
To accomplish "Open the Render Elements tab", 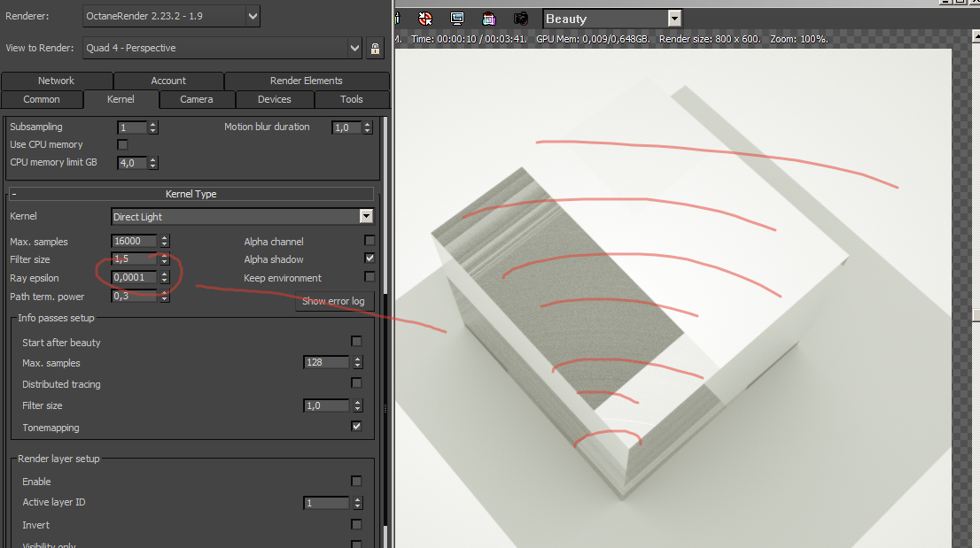I will pyautogui.click(x=307, y=81).
